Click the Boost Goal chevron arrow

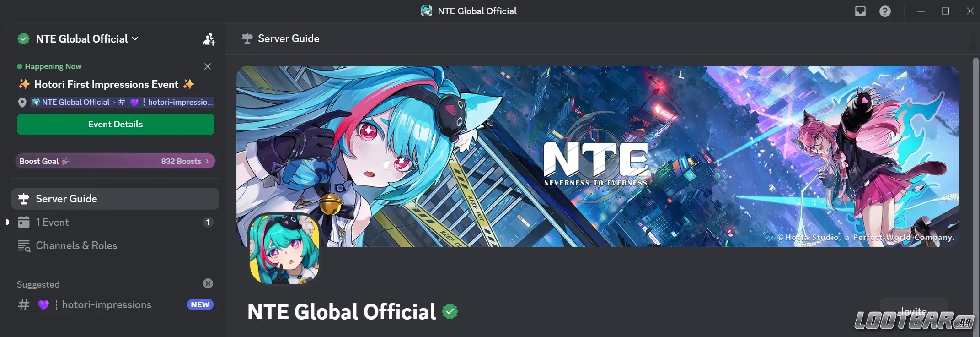[x=207, y=161]
